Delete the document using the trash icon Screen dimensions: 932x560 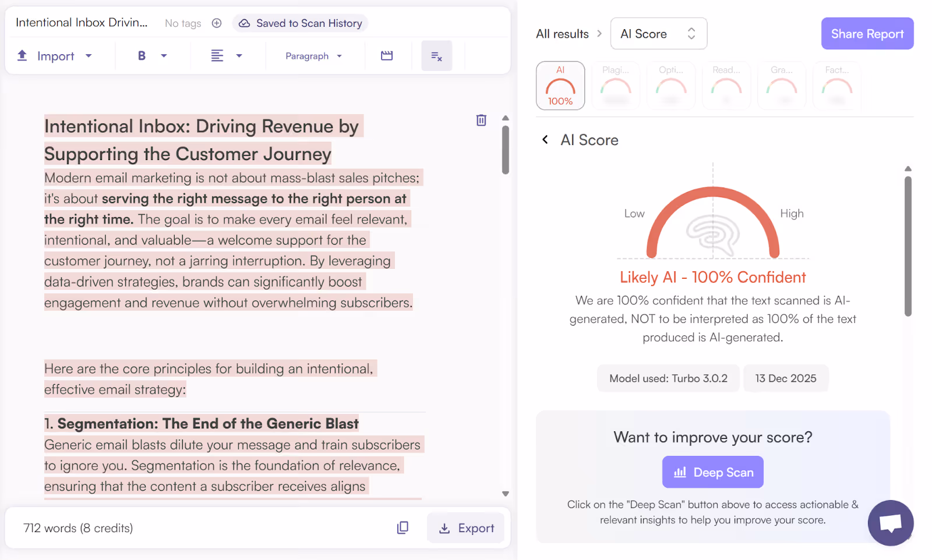(481, 119)
